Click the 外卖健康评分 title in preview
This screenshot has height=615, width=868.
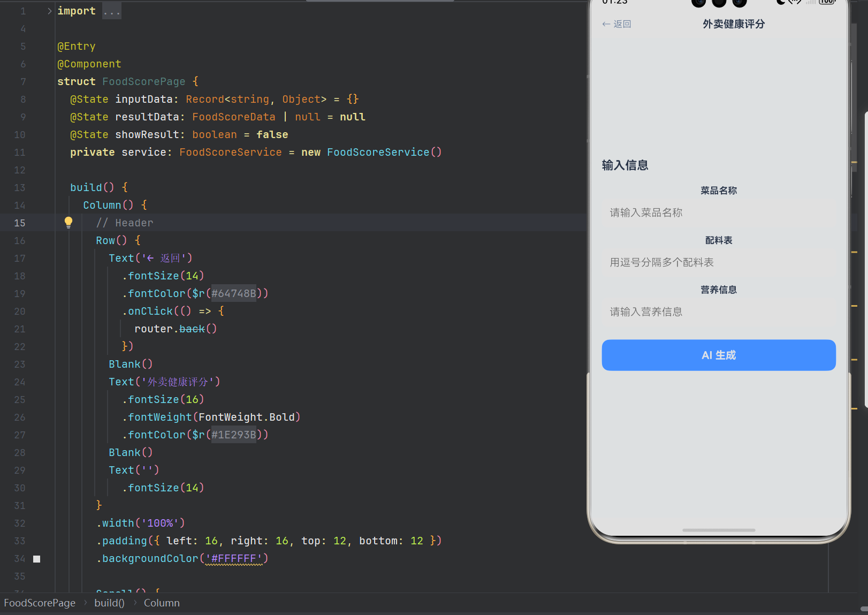tap(734, 24)
